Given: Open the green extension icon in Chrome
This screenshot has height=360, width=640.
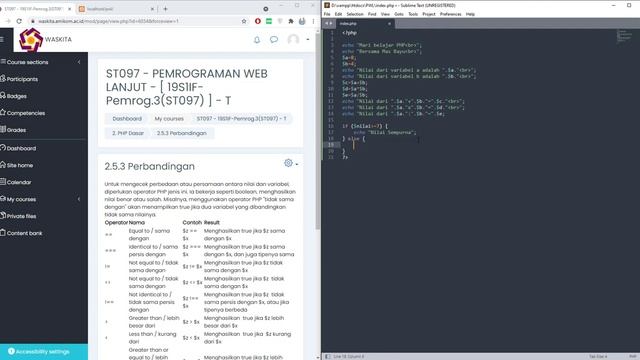Looking at the screenshot, I should [x=269, y=21].
